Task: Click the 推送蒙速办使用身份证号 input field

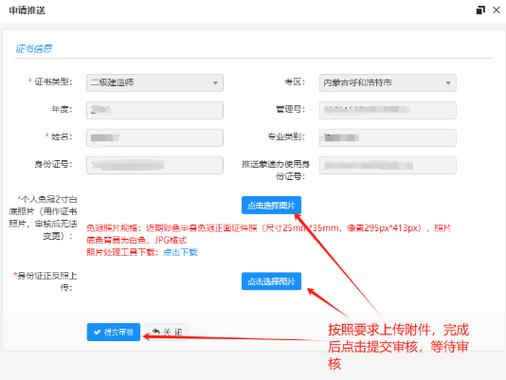Action: pos(387,165)
